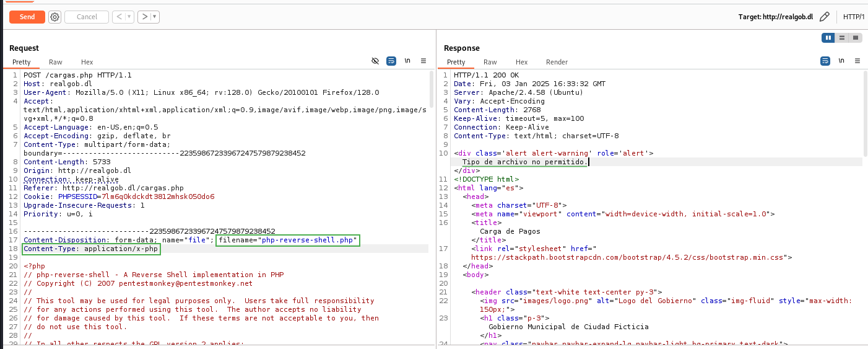Click the Response panel heading
This screenshot has height=349, width=868.
[x=462, y=48]
